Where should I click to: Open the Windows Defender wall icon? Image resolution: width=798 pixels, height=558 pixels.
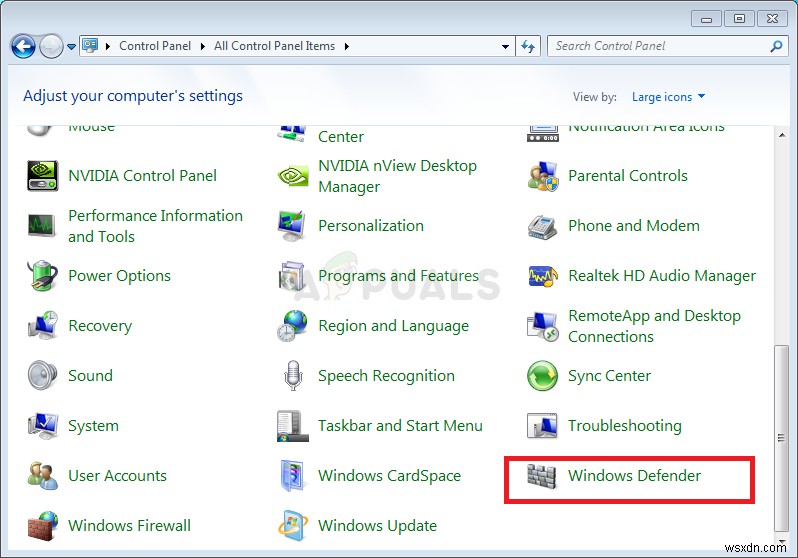click(x=542, y=476)
